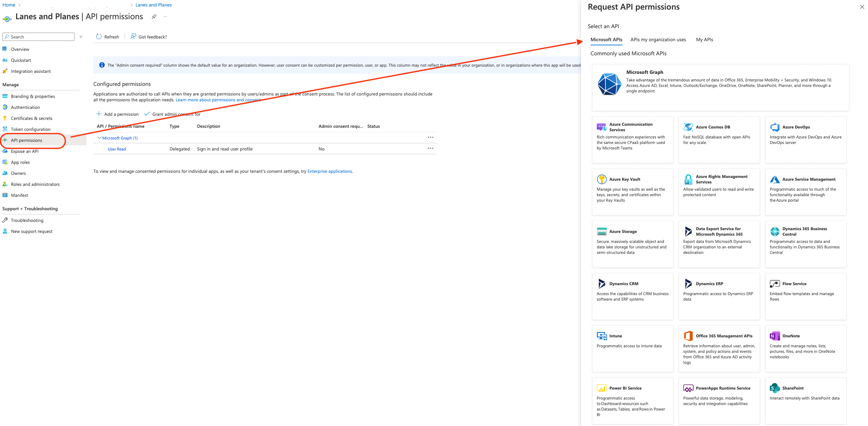Click Data Export Service Dynamics 365 icon
868x426 pixels.
[x=688, y=232]
